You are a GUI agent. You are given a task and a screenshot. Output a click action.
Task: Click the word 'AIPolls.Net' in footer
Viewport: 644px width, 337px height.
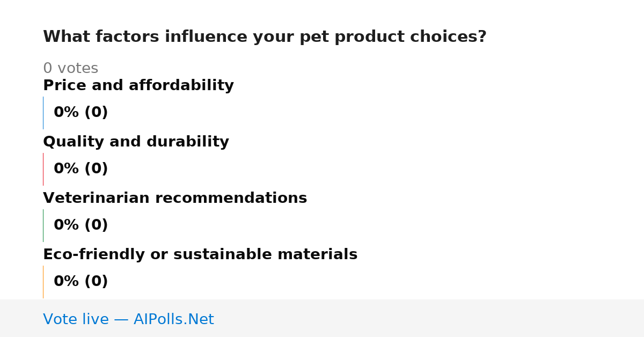tap(174, 319)
